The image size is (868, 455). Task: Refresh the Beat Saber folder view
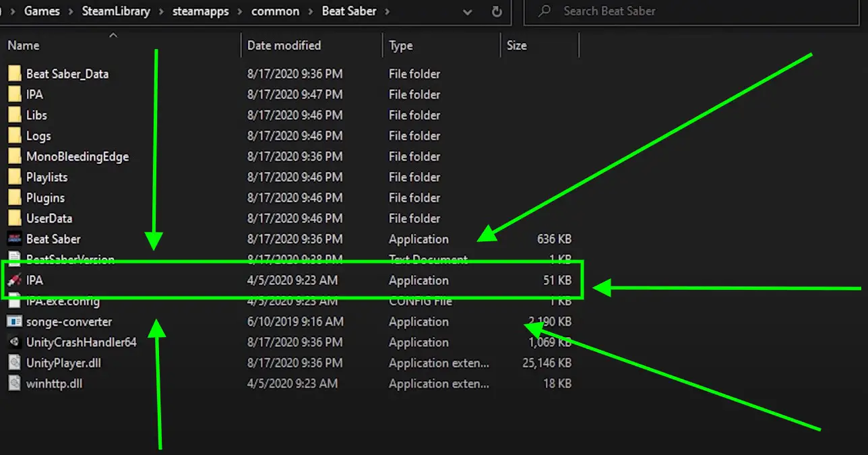[497, 11]
